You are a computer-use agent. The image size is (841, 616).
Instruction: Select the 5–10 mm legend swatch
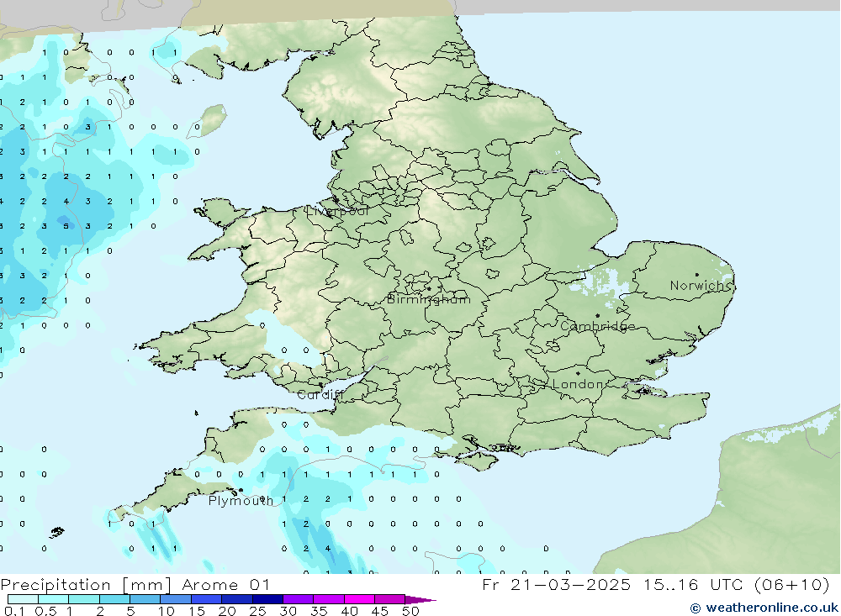pos(145,599)
